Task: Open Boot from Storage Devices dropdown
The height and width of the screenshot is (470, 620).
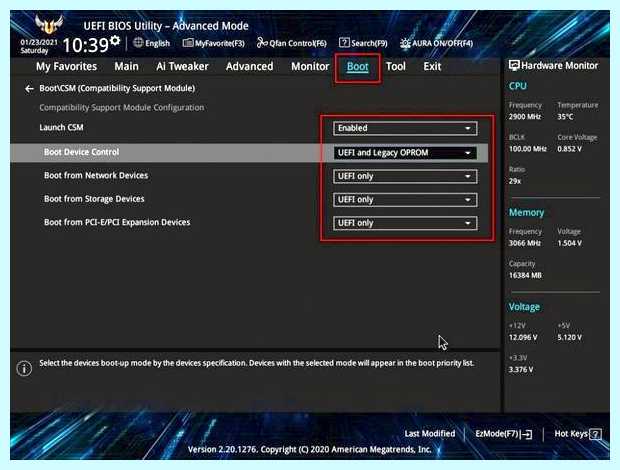Action: [x=405, y=200]
